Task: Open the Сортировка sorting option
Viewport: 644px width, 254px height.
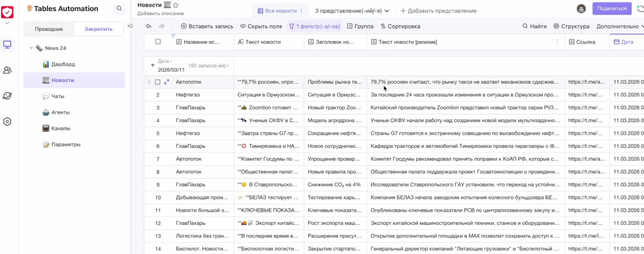Action: pyautogui.click(x=400, y=26)
